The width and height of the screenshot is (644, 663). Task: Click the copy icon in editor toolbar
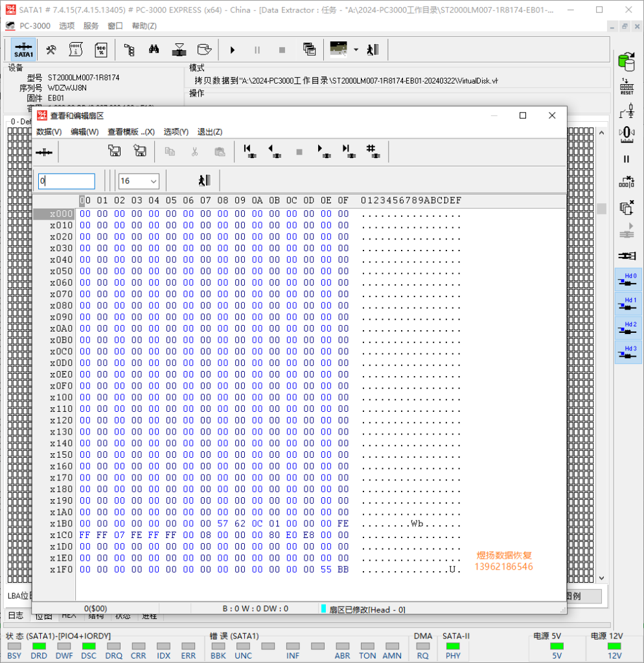pyautogui.click(x=170, y=152)
